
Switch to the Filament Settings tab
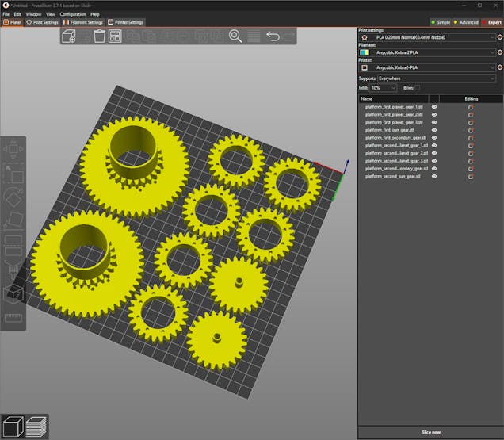point(84,22)
